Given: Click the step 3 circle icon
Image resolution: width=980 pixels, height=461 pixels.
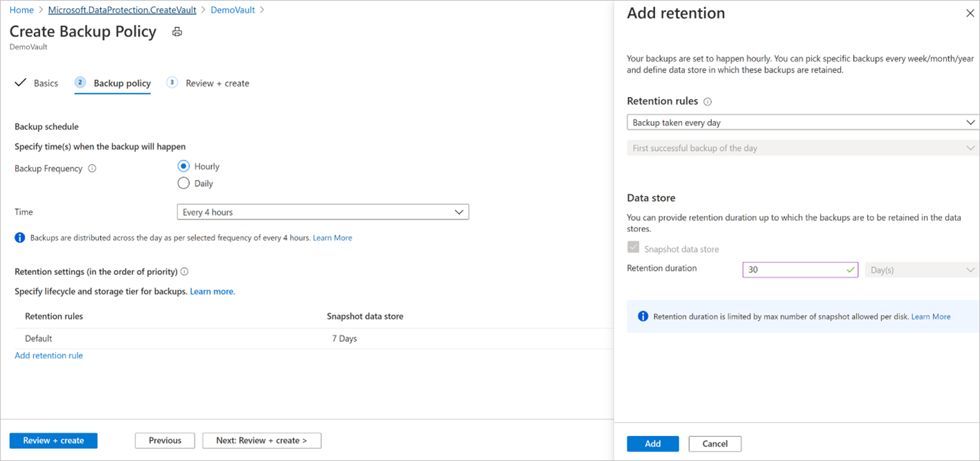Looking at the screenshot, I should (x=172, y=82).
